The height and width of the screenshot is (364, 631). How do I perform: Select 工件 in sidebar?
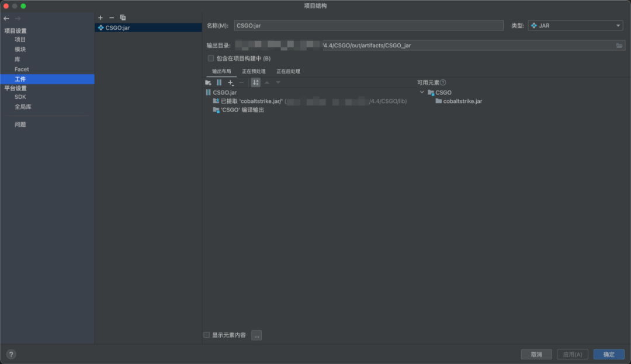[x=47, y=79]
